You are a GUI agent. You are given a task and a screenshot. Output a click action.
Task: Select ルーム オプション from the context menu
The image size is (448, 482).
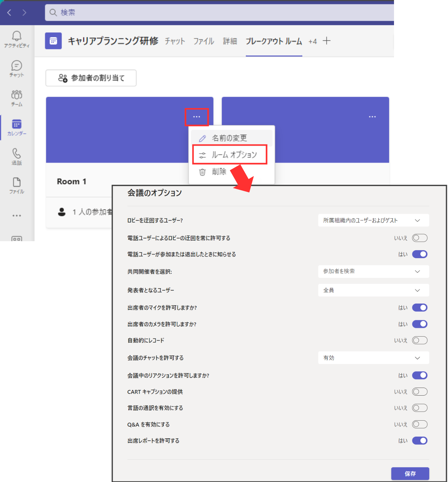click(x=230, y=155)
